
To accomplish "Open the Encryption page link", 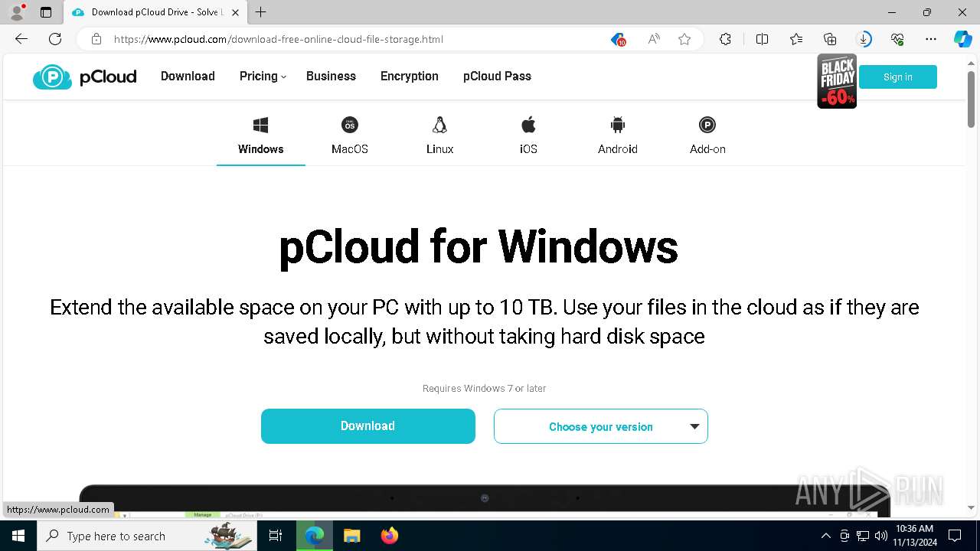I will tap(410, 76).
